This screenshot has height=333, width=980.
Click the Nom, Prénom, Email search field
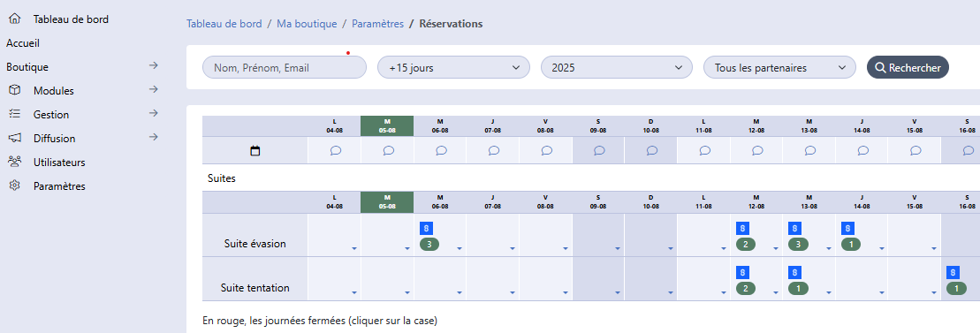coord(285,67)
